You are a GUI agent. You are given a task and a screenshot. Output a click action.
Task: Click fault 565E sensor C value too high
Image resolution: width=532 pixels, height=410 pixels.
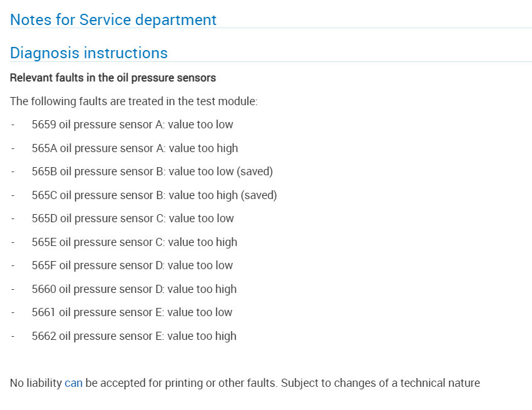click(134, 242)
